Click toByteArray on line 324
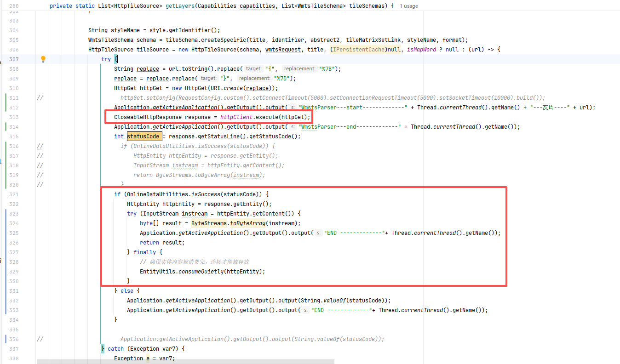620x364 pixels. (x=247, y=223)
